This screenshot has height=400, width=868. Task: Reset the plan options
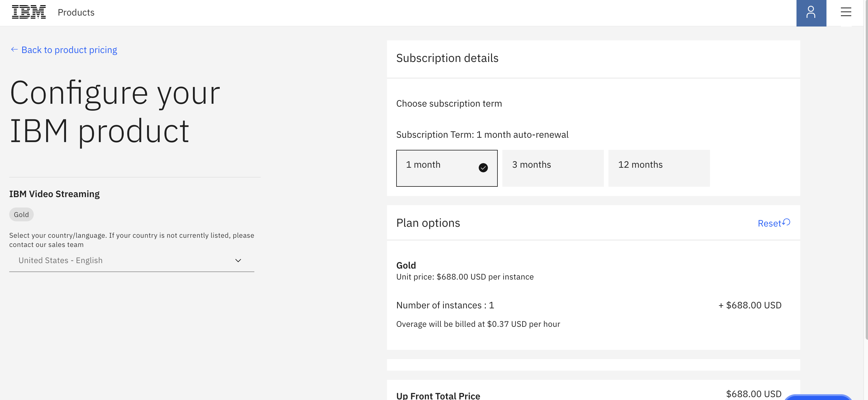[x=774, y=223]
